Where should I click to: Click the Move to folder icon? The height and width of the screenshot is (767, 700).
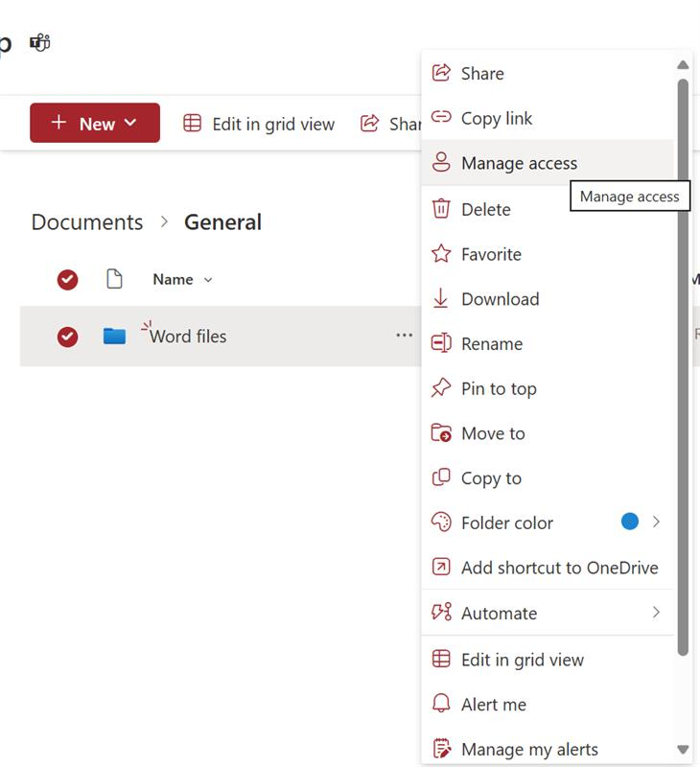pos(441,433)
